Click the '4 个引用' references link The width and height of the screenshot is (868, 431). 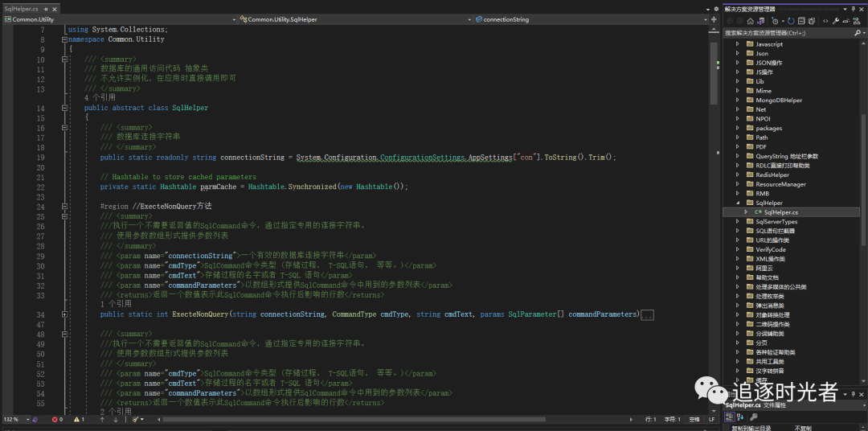pos(100,97)
